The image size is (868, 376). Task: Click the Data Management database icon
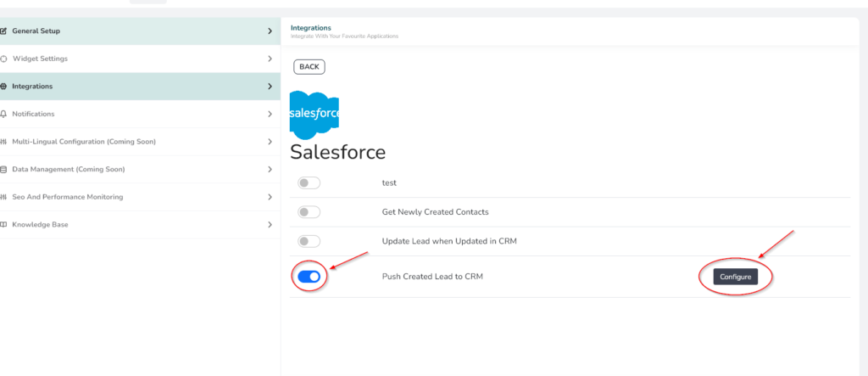click(3, 170)
